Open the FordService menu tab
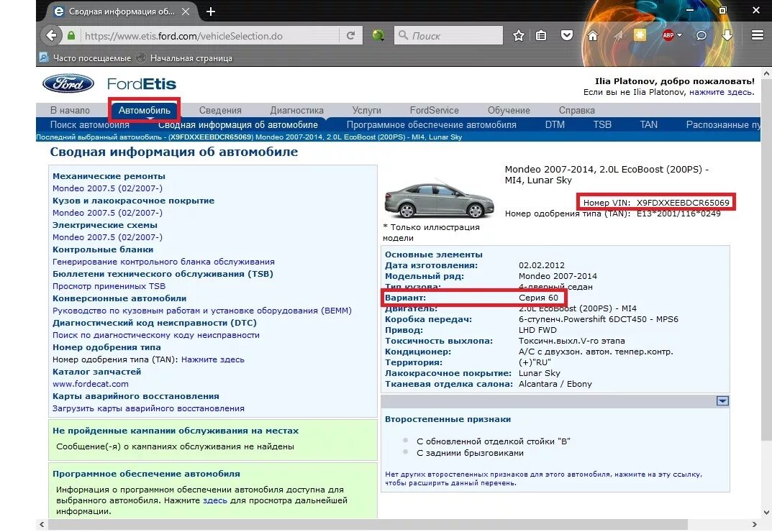The height and width of the screenshot is (532, 772). [x=435, y=110]
